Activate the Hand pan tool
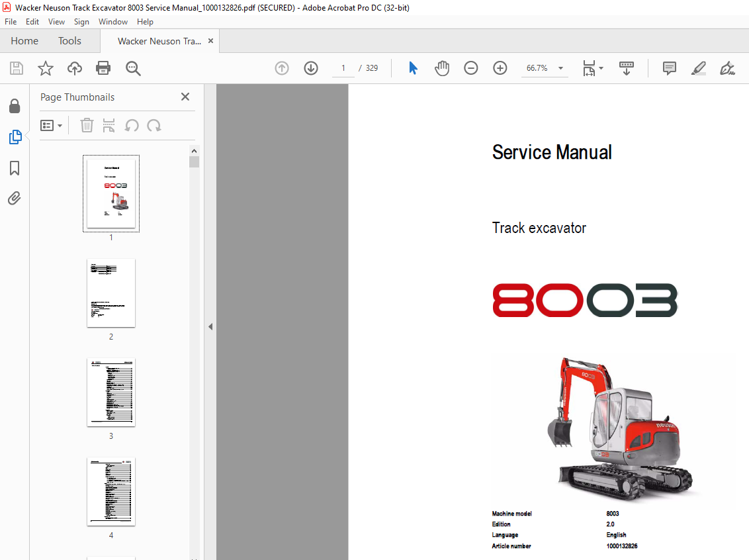 442,68
